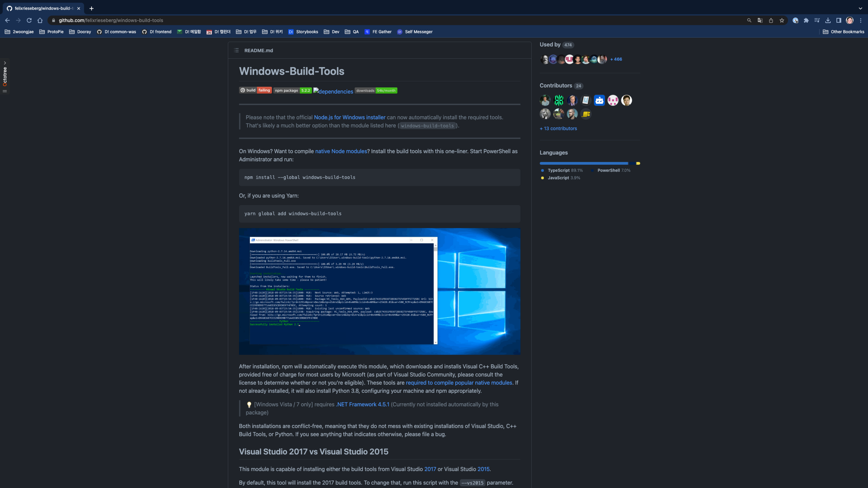The width and height of the screenshot is (868, 488).
Task: Open the Downloads icon in toolbar
Action: (x=827, y=20)
